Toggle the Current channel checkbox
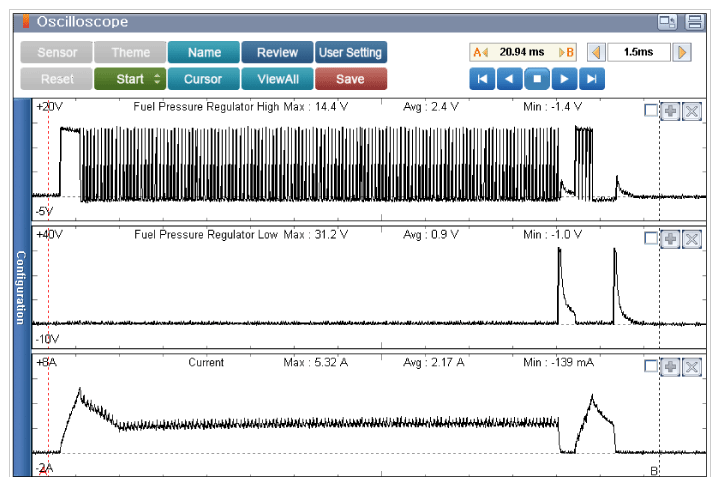This screenshot has height=486, width=720. (651, 366)
